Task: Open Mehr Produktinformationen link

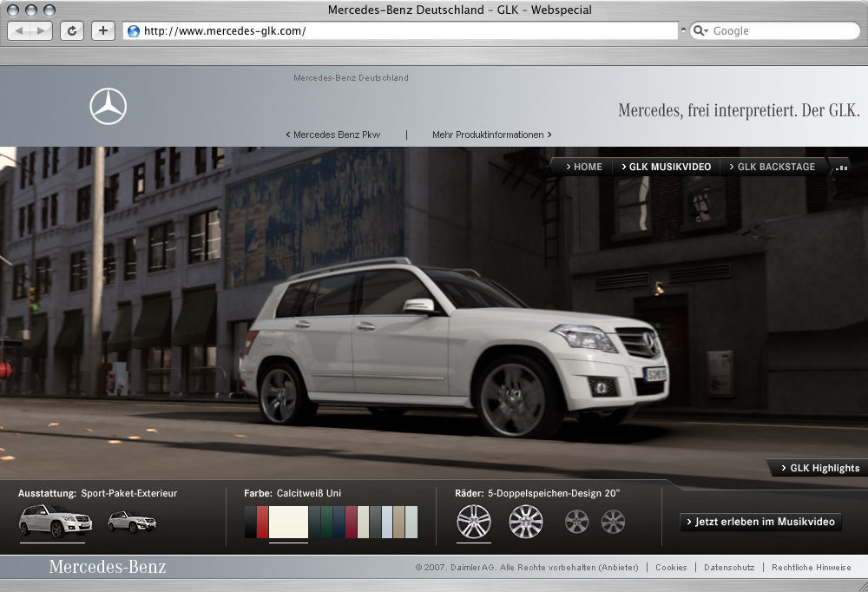Action: pos(492,135)
